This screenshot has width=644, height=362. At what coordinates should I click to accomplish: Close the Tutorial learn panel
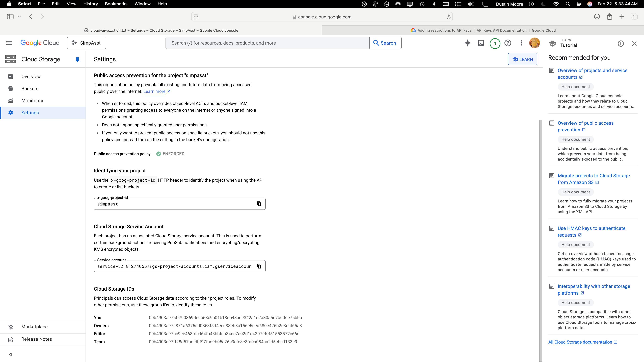coord(634,43)
